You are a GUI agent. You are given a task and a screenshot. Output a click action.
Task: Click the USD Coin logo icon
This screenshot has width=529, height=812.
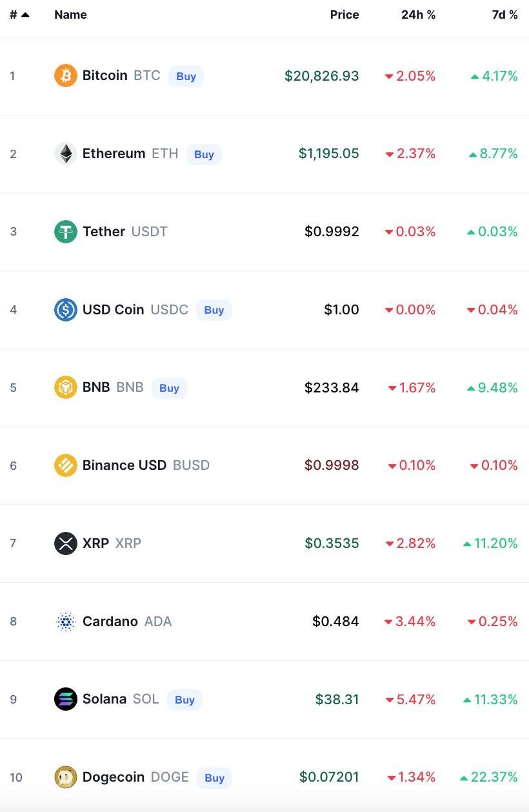point(65,310)
